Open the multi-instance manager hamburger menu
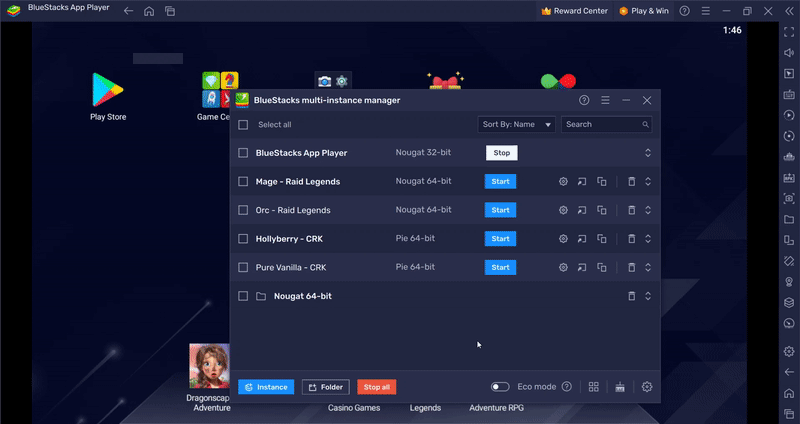 pos(605,100)
